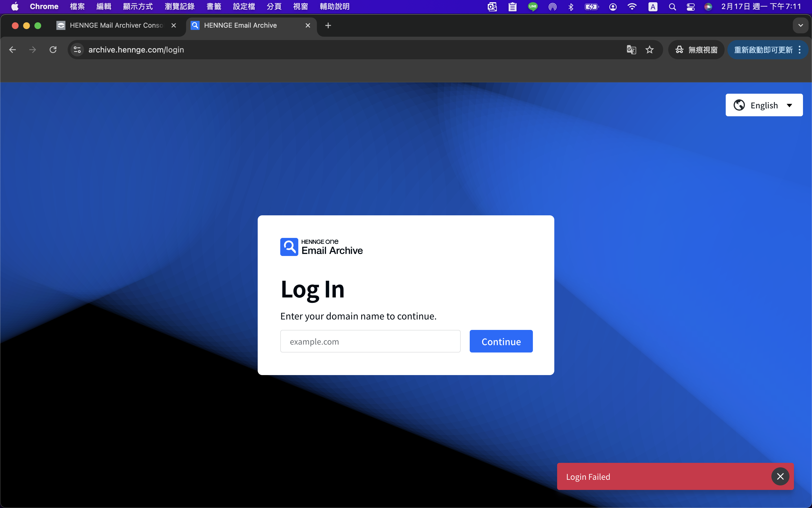
Task: Close the HENNGE Email Archive tab
Action: [x=308, y=25]
